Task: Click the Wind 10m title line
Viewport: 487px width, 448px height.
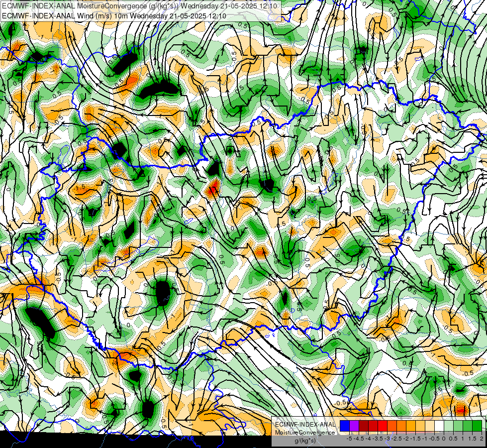Action: pos(114,15)
